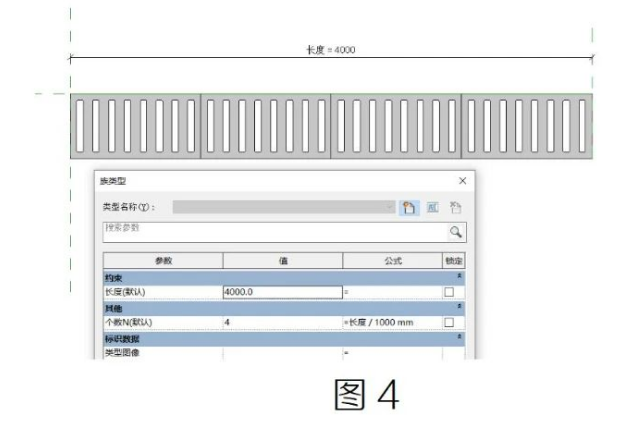This screenshot has height=423, width=631.
Task: Click the search magnifier icon
Action: tap(456, 232)
